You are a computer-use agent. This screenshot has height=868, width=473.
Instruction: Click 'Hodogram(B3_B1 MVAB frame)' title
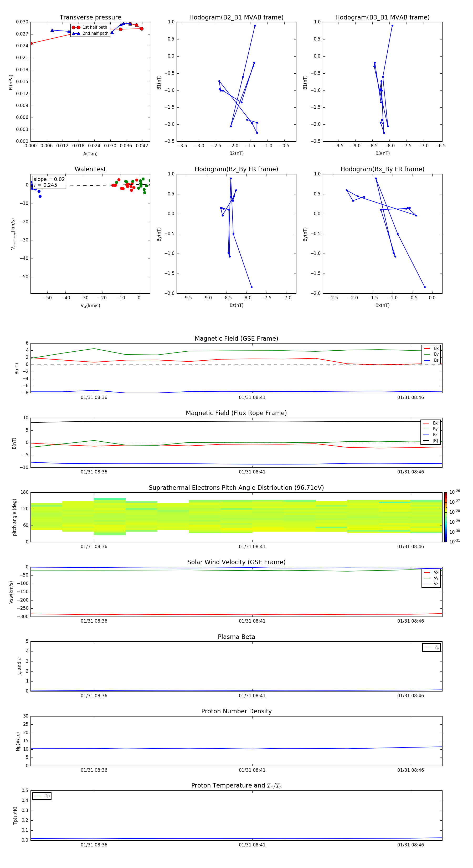[x=382, y=18]
